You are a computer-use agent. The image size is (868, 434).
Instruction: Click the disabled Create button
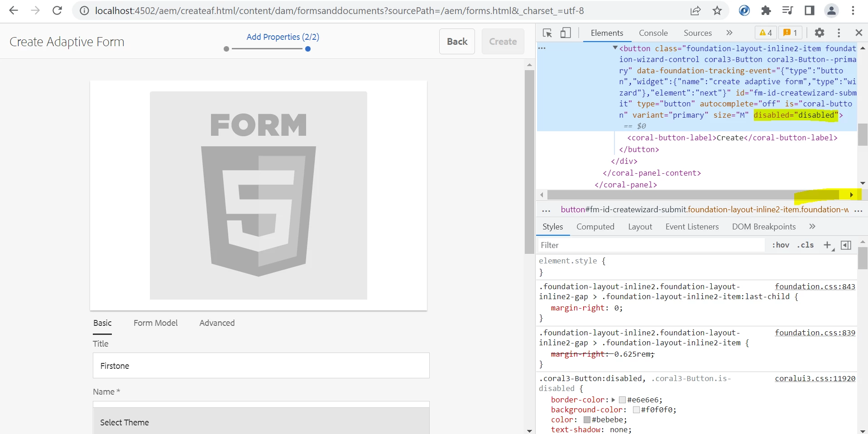[x=503, y=41]
